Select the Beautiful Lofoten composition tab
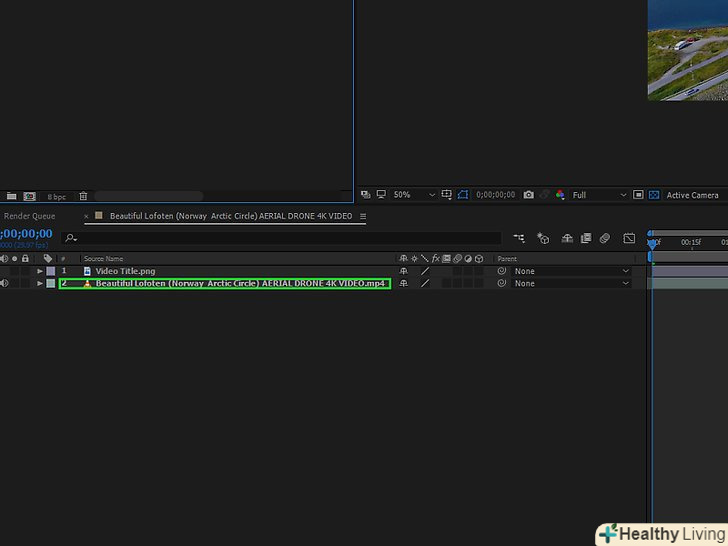 231,216
